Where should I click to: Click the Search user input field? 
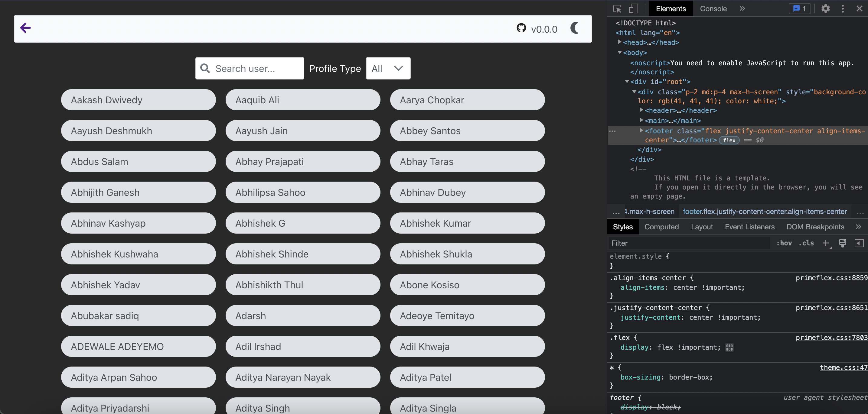(x=256, y=69)
